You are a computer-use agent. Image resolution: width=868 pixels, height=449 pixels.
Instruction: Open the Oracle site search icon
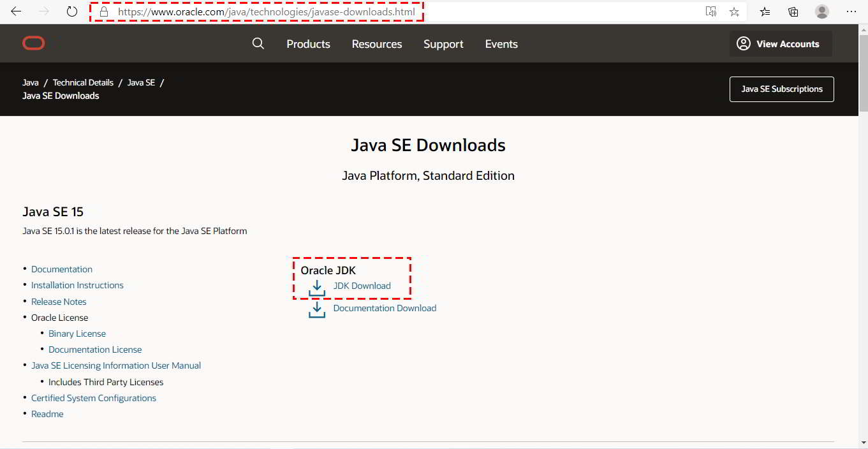coord(258,43)
